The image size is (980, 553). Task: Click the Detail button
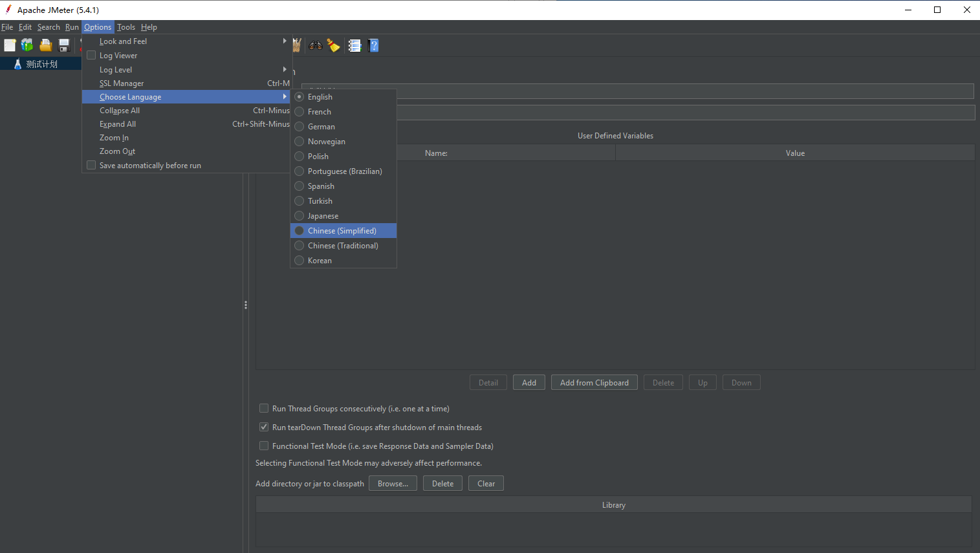[x=488, y=383]
